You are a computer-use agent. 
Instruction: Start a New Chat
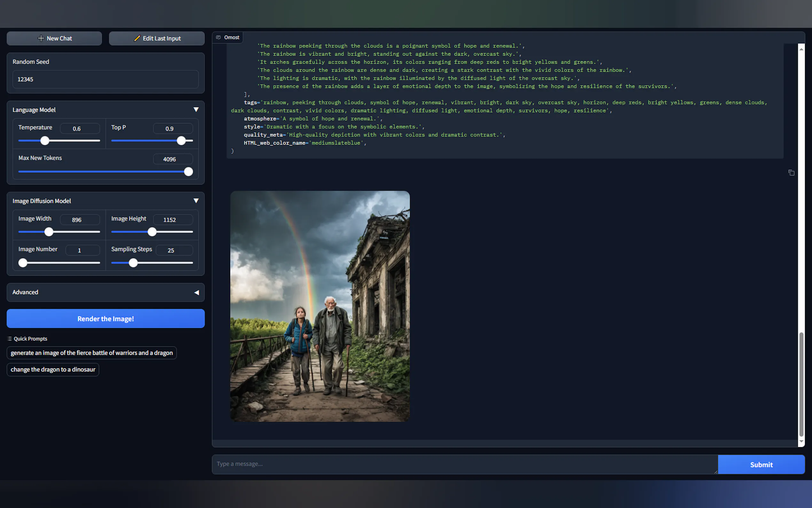pyautogui.click(x=54, y=38)
